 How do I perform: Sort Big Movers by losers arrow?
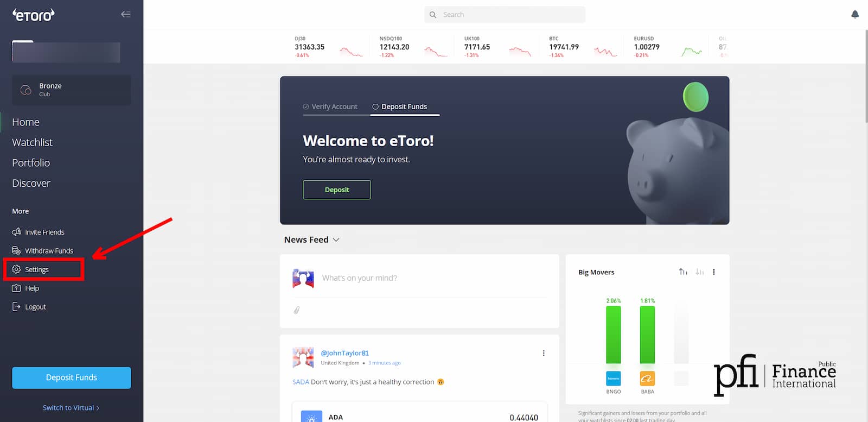(x=700, y=272)
